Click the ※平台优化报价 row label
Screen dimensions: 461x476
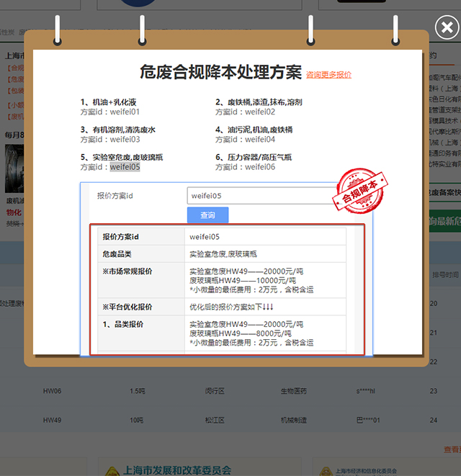[127, 307]
